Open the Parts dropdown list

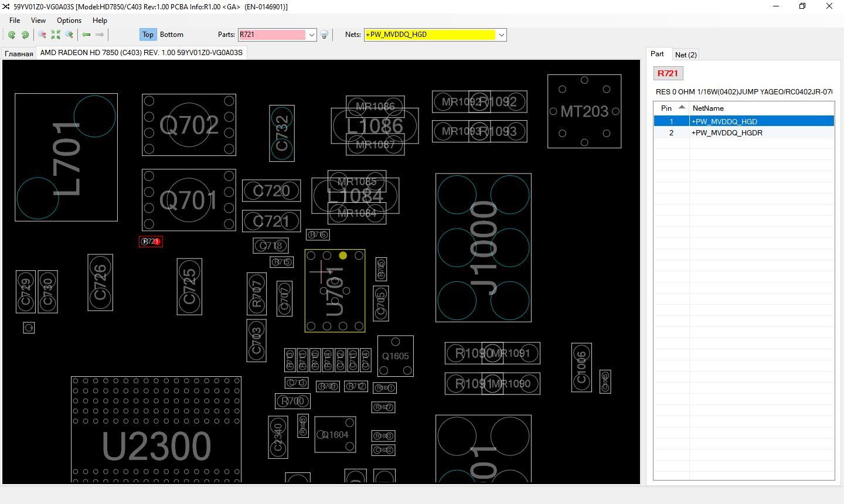(x=312, y=35)
